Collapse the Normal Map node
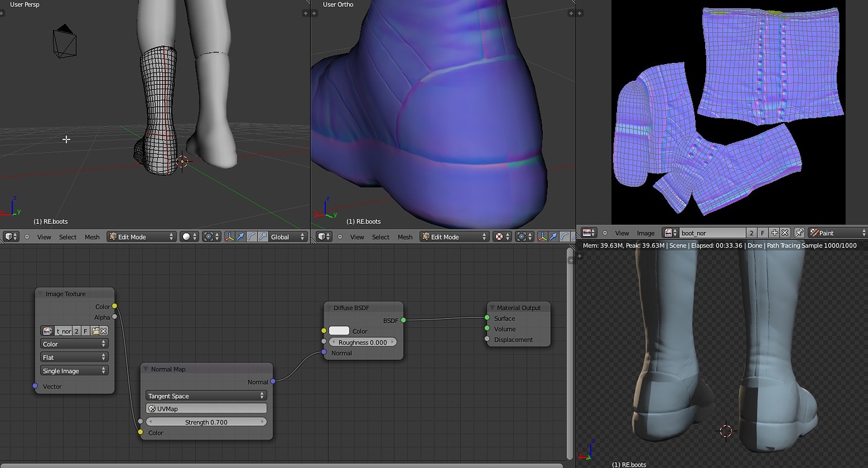868x468 pixels. pos(146,369)
